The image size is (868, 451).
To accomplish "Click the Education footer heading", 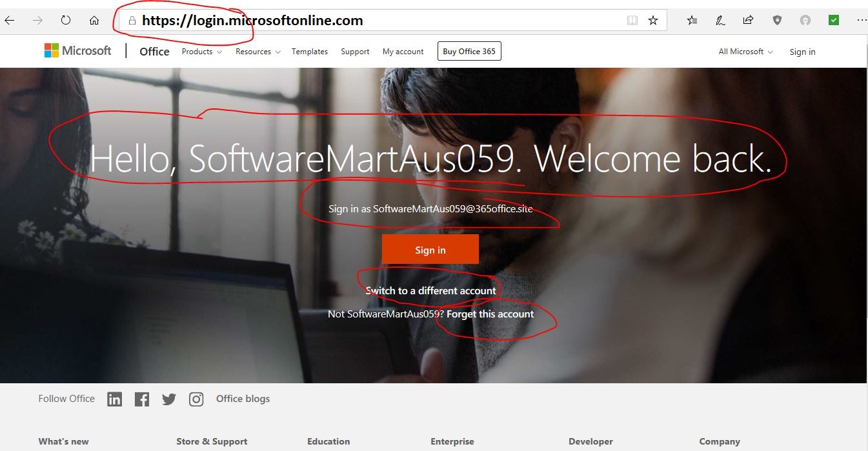I will (328, 442).
